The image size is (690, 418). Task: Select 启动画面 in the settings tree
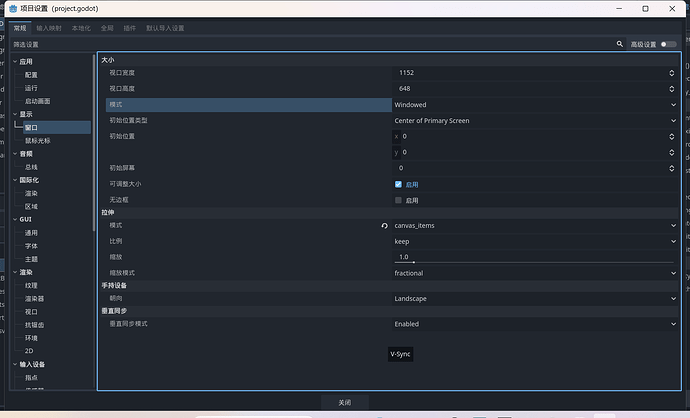tap(37, 101)
